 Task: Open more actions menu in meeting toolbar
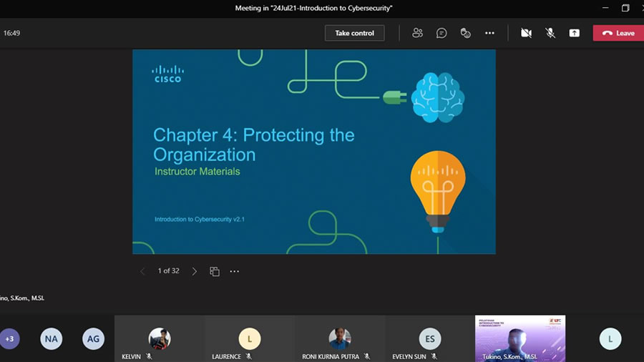pos(489,33)
